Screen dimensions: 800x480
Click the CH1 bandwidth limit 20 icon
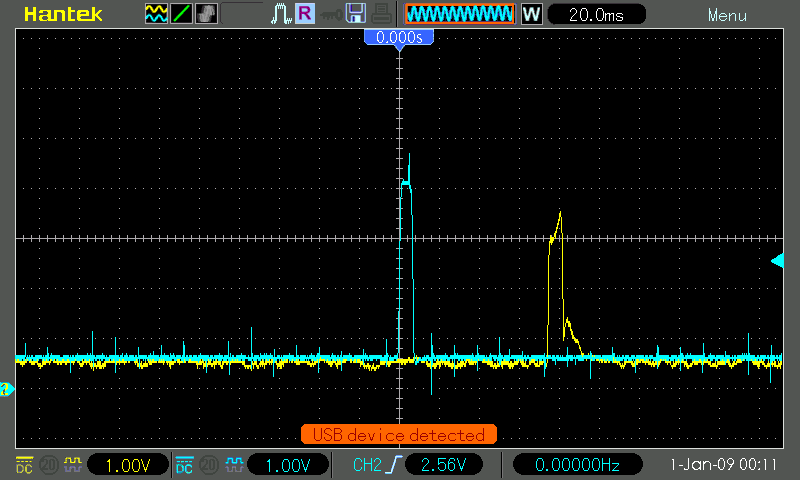pyautogui.click(x=49, y=465)
